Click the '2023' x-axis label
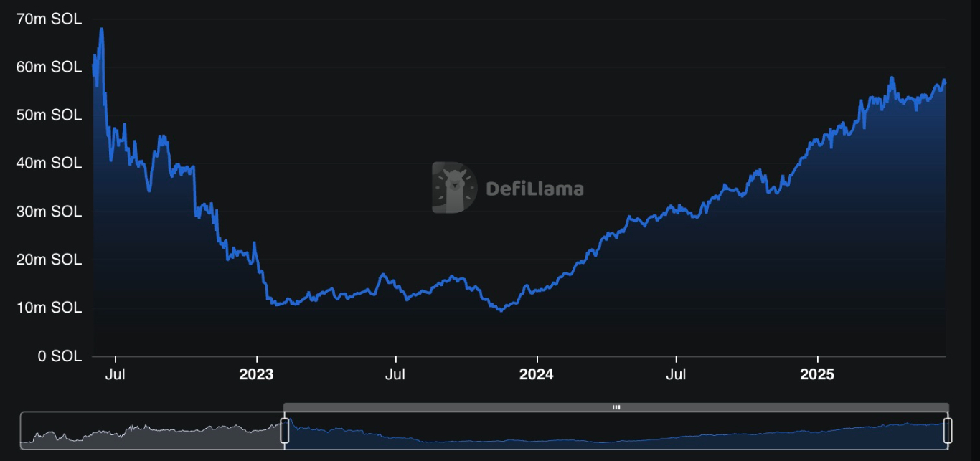 pos(257,375)
